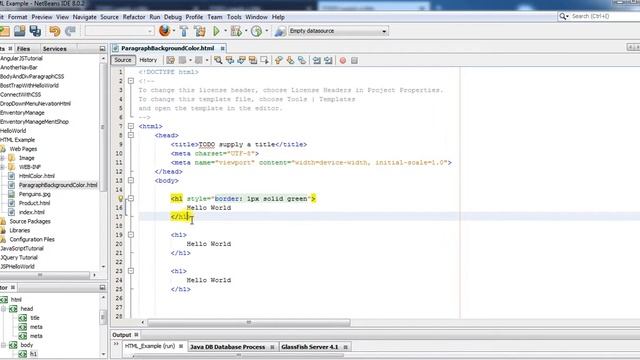Minimize the Projects panel window group
Screen dimensions: 640x360
(102, 49)
